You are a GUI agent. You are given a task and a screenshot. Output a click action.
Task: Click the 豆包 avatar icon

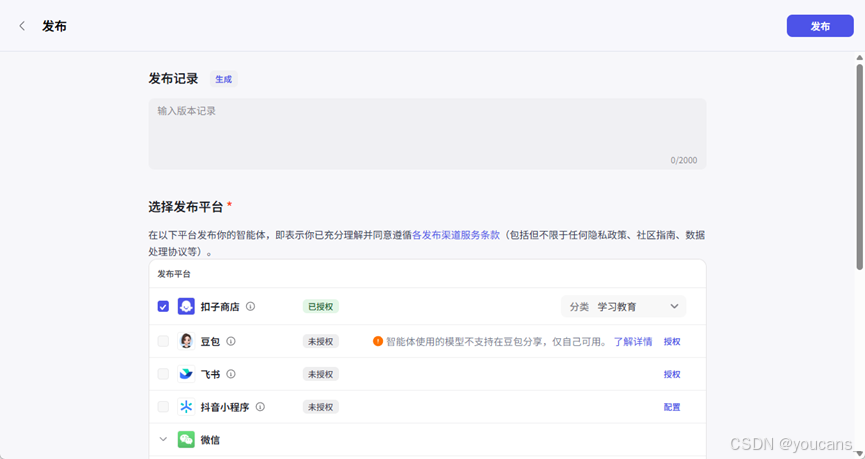point(186,341)
